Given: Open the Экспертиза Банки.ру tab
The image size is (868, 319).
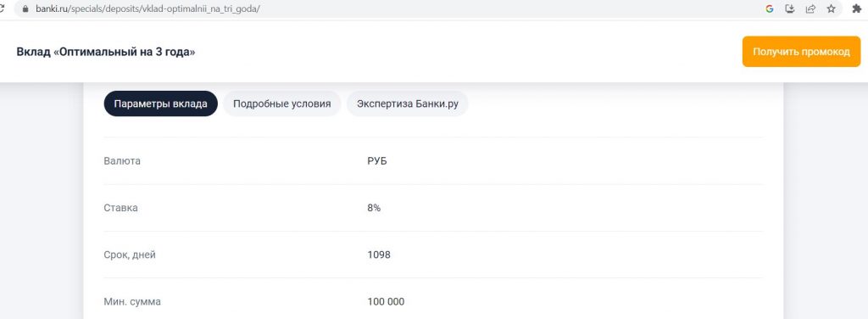Looking at the screenshot, I should (x=408, y=104).
